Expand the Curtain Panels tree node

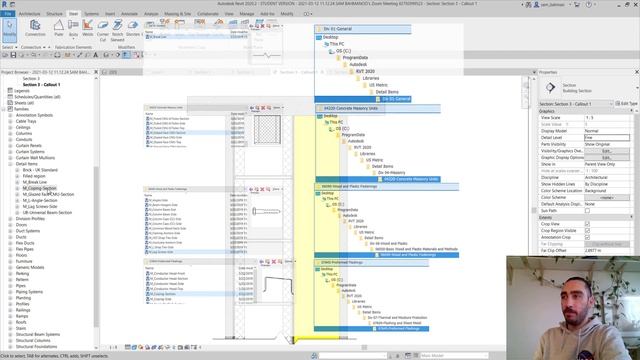coord(10,145)
